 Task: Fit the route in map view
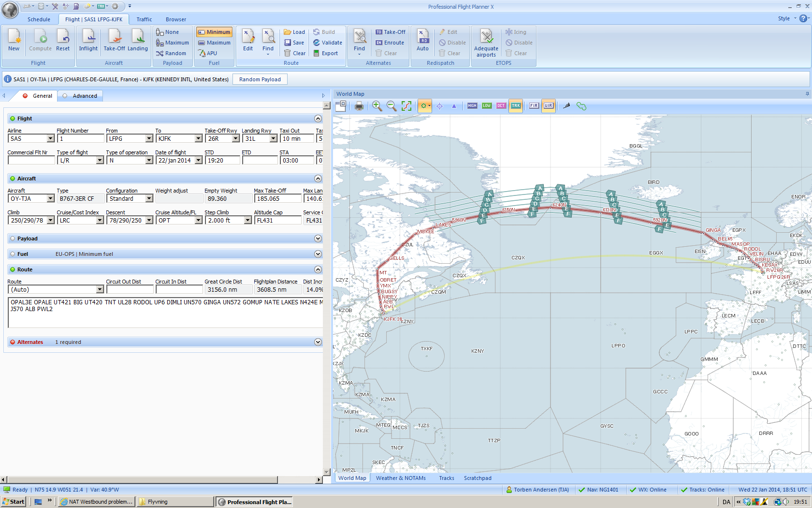(406, 106)
